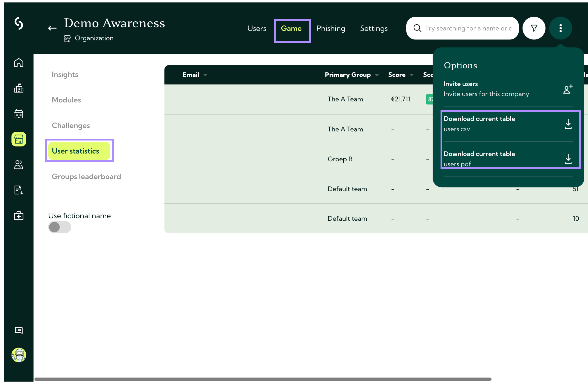
Task: Sort by Score column arrow
Action: (411, 75)
